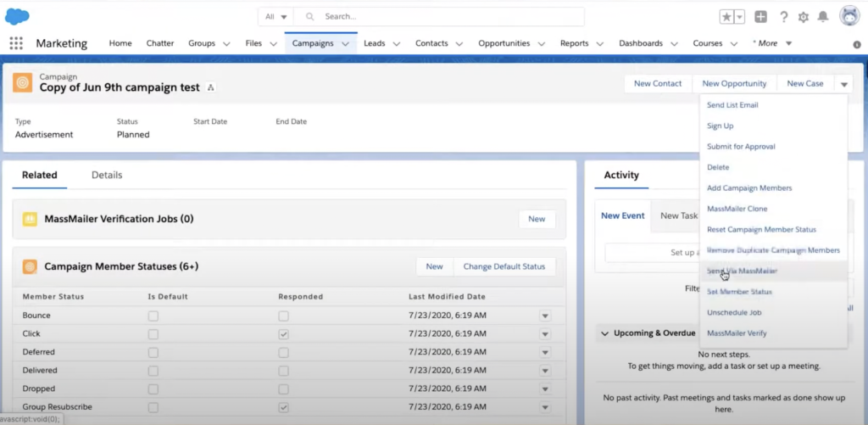
Task: Open the Help question mark icon
Action: pyautogui.click(x=783, y=17)
